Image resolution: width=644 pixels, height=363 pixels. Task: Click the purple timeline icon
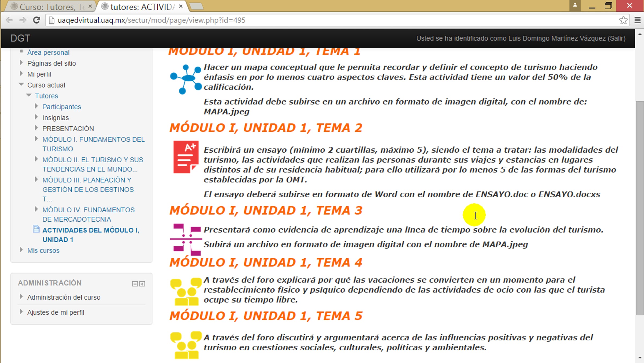(185, 239)
